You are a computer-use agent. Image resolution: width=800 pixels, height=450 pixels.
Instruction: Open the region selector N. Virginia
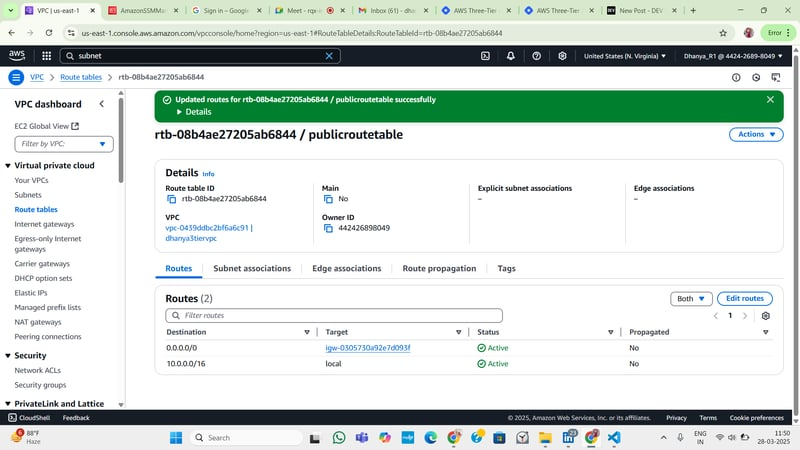coord(624,56)
